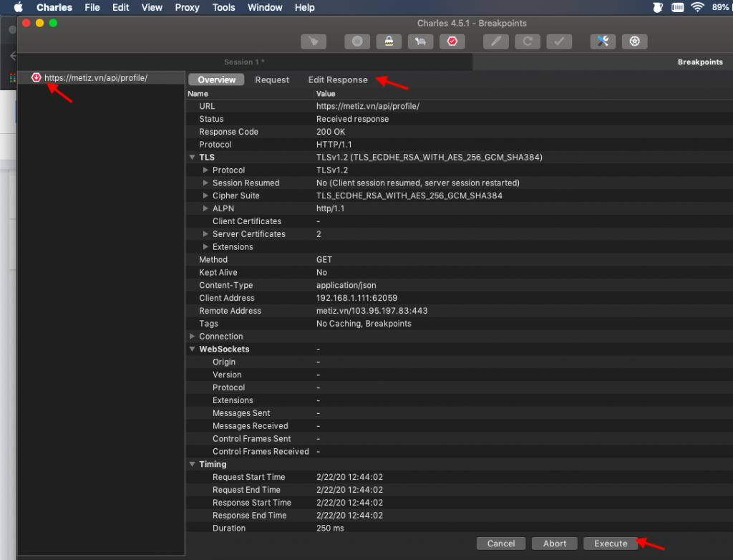This screenshot has height=560, width=733.
Task: Toggle throttling with the turtle icon
Action: point(420,42)
